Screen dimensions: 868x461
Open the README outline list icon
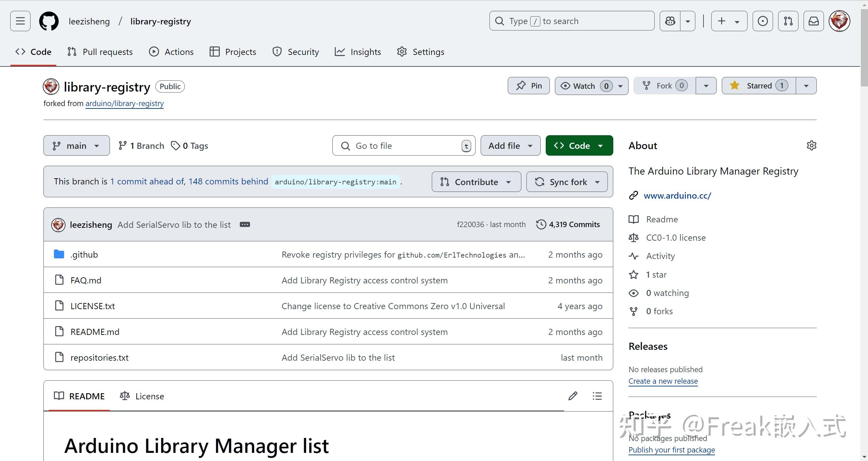[597, 396]
